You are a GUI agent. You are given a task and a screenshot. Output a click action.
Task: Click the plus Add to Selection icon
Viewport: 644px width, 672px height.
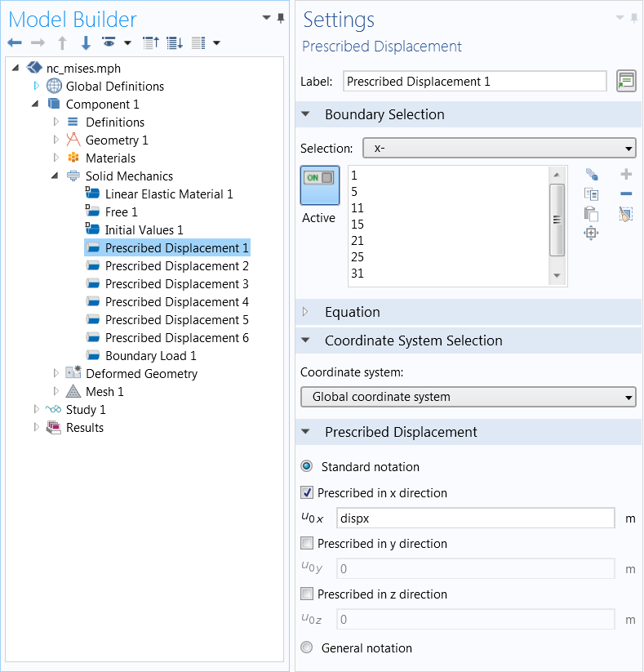pos(626,174)
